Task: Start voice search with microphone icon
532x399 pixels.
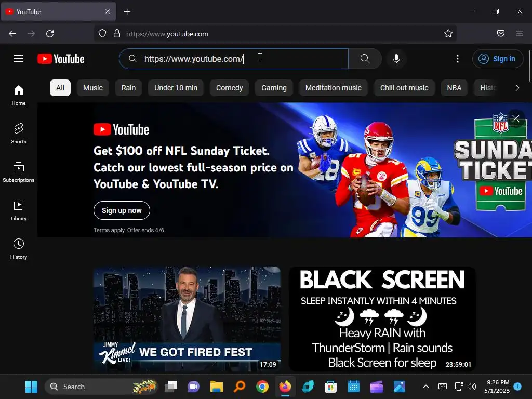Action: [396, 59]
